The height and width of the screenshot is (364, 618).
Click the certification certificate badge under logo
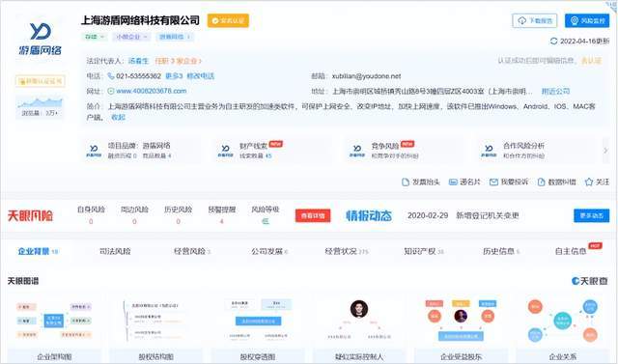(41, 81)
